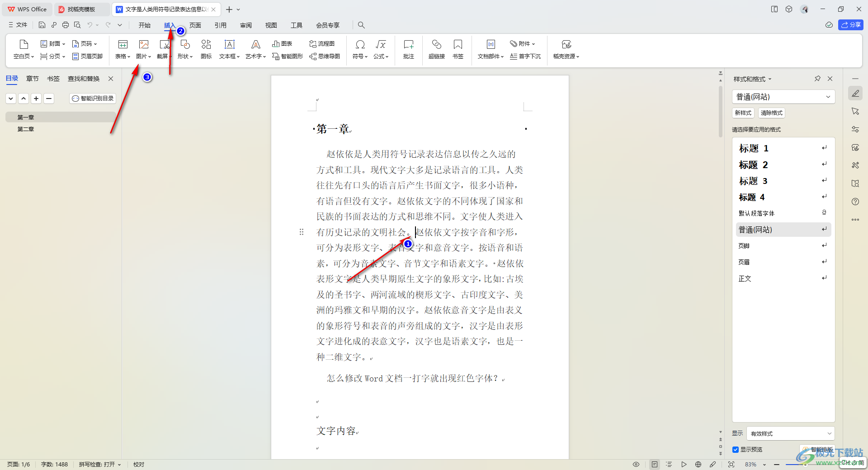Switch to the 章节 navigation tab
This screenshot has width=868, height=470.
pos(33,79)
